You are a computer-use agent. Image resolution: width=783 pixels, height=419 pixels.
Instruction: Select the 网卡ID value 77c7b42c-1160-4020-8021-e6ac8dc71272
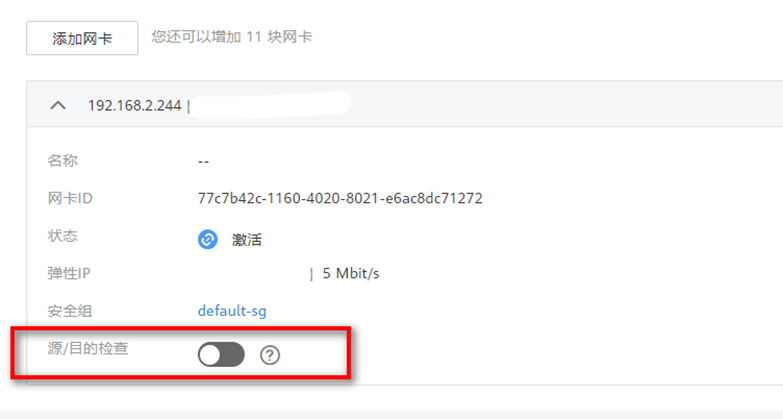tap(340, 198)
